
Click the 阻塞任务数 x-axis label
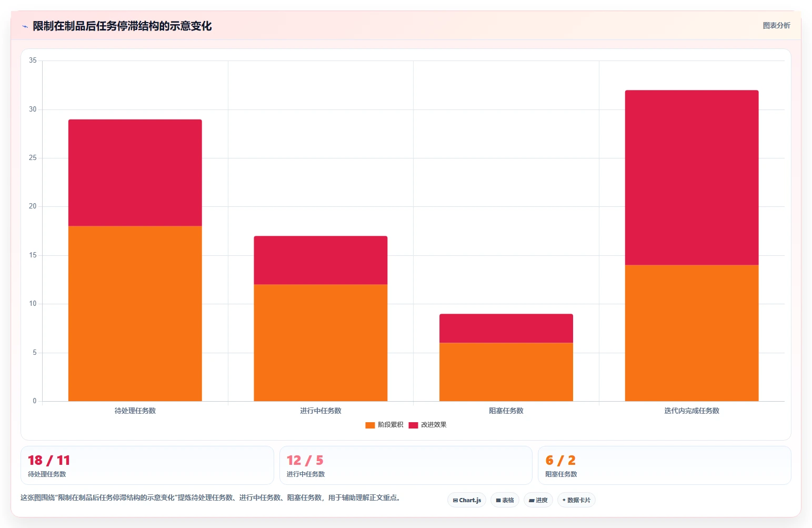[x=506, y=411]
